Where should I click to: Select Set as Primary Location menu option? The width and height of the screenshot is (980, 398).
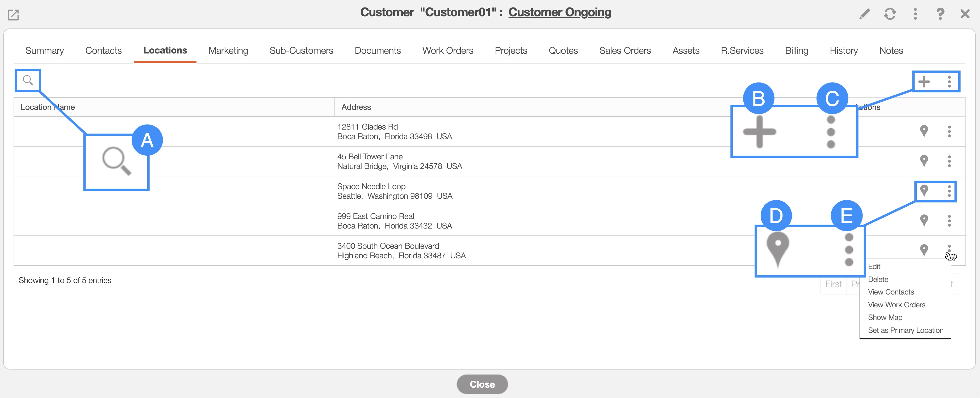(x=906, y=330)
